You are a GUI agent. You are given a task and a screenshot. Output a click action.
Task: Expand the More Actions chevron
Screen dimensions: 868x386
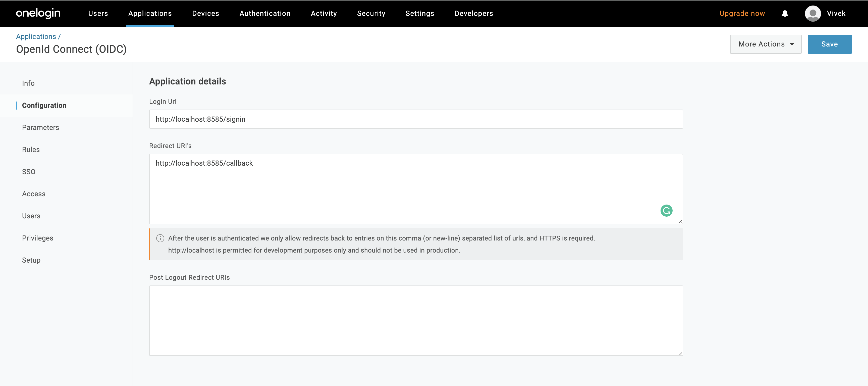792,44
